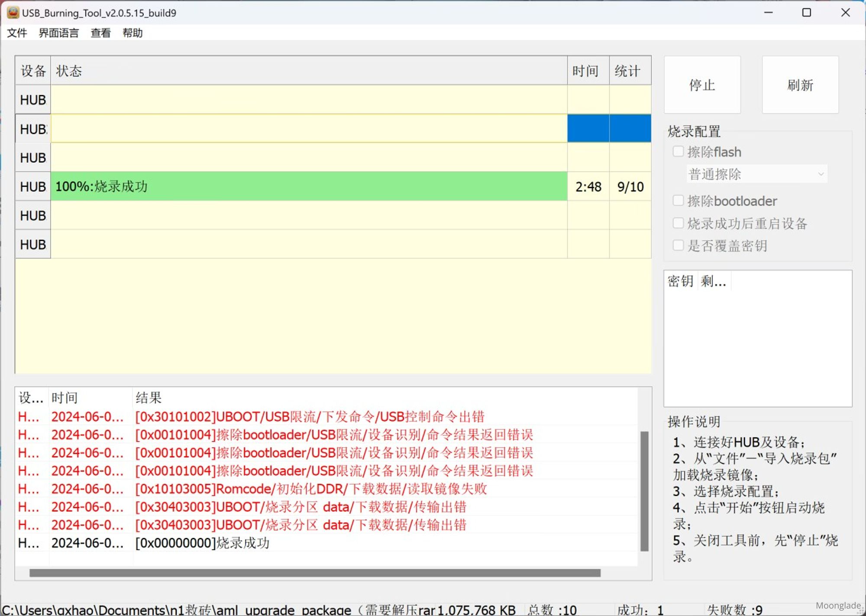Close the USB Burning Tool window

(x=845, y=13)
